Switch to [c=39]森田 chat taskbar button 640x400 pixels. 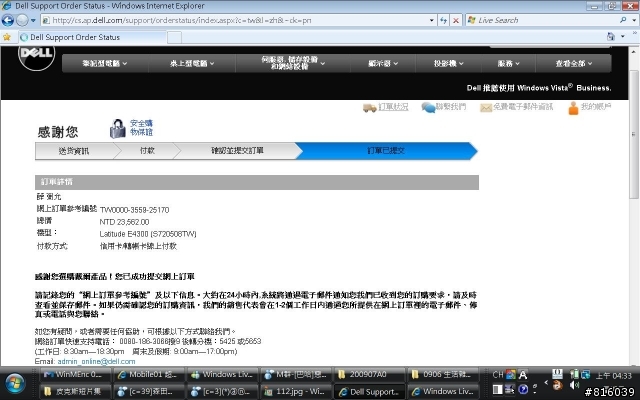click(149, 391)
